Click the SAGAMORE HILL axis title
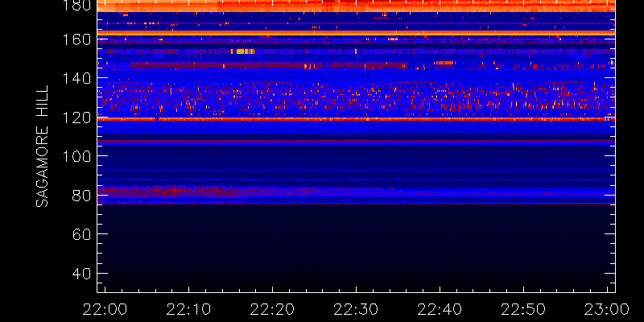 click(43, 147)
